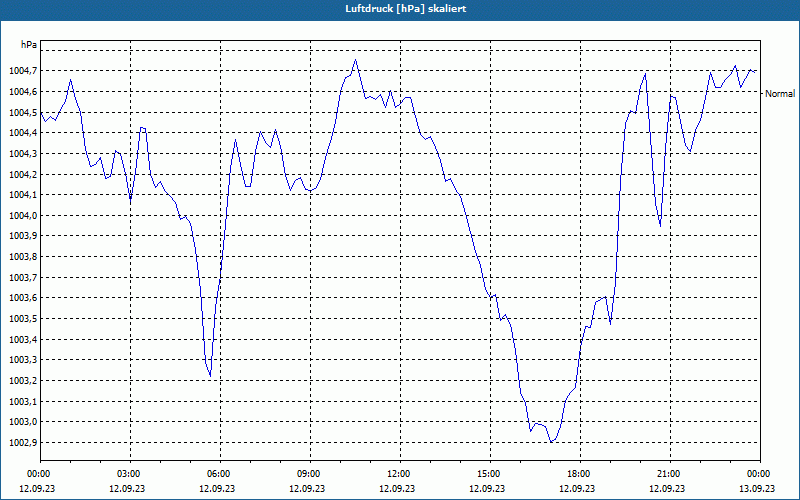The height and width of the screenshot is (500, 800).
Task: Click the 1003,1 y-axis value
Action: (x=23, y=402)
